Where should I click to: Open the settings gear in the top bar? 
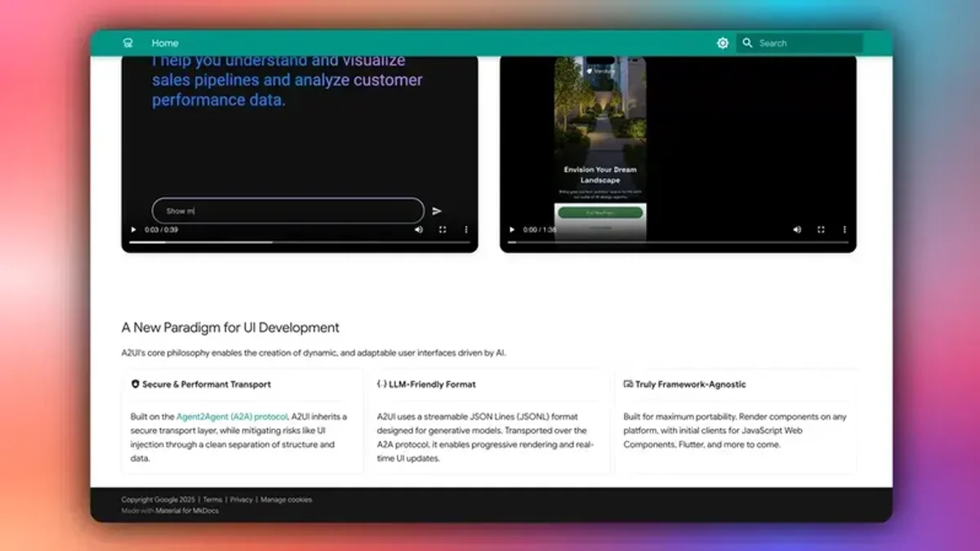pos(722,42)
